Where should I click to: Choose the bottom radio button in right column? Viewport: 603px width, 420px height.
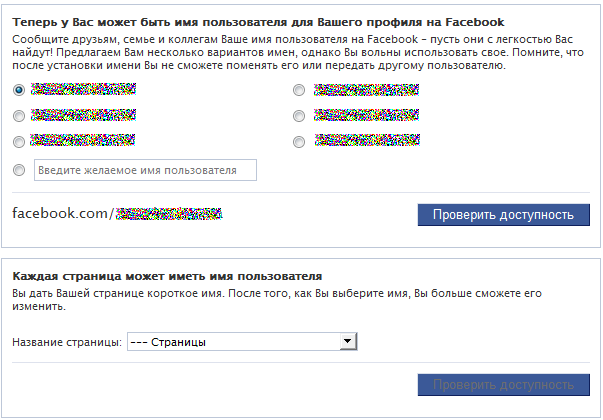tap(299, 142)
